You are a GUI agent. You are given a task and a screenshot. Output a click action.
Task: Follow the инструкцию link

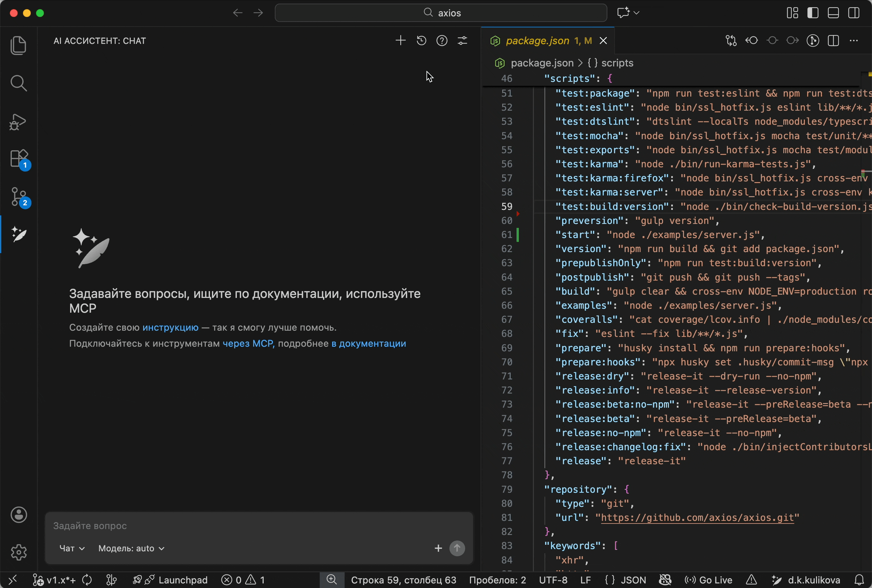(170, 327)
